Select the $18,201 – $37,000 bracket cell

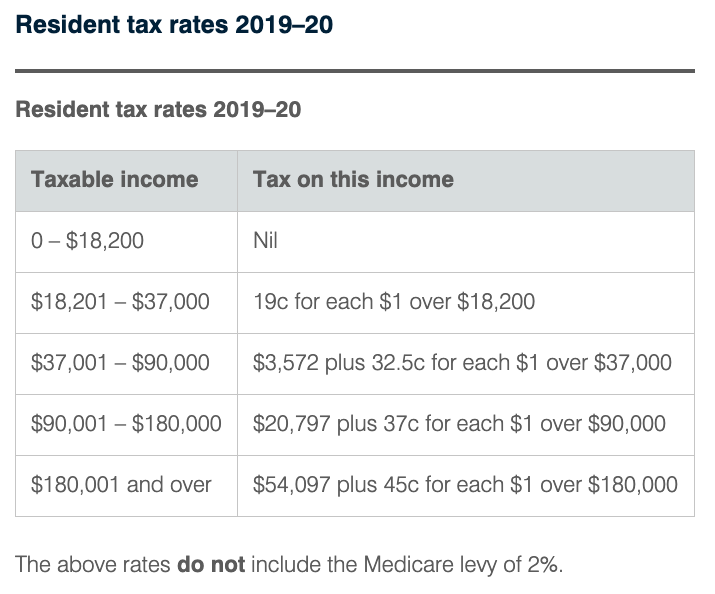pyautogui.click(x=120, y=302)
